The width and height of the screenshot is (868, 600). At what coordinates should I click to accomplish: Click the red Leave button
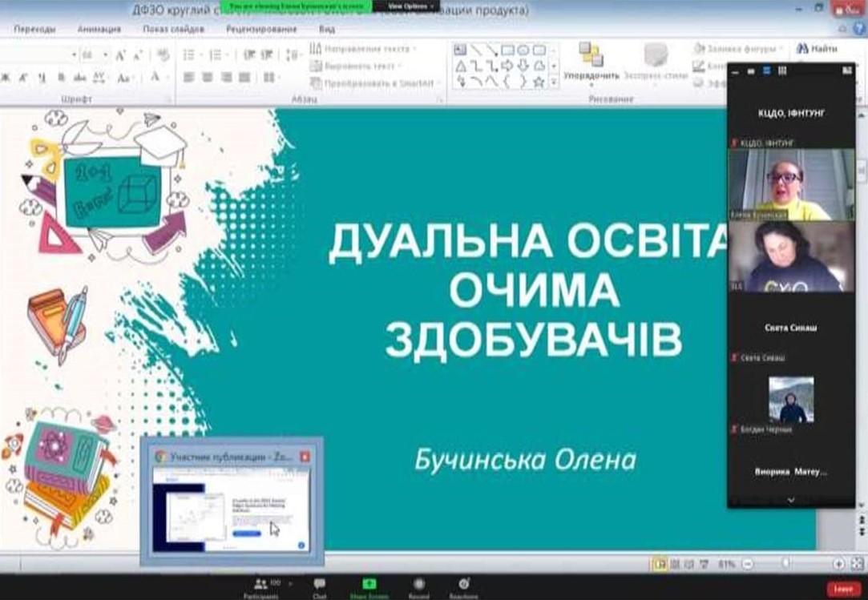pos(844,588)
